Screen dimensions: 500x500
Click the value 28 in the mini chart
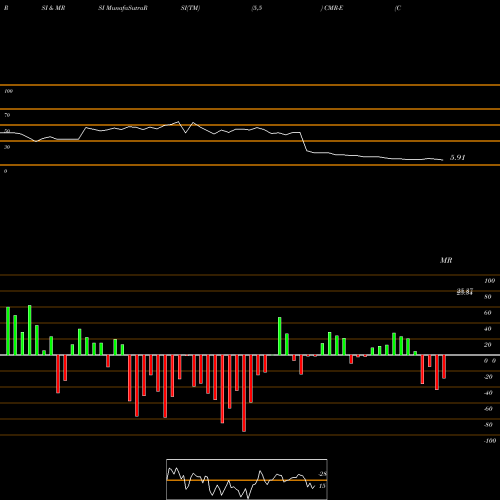(x=322, y=474)
